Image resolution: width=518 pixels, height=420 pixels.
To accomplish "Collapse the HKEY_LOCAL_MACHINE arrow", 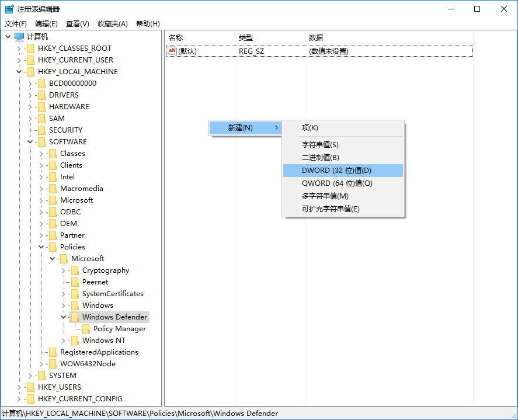I will coord(19,72).
